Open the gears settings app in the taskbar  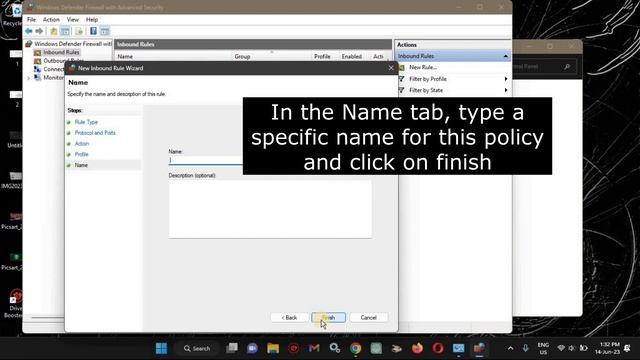[335, 348]
